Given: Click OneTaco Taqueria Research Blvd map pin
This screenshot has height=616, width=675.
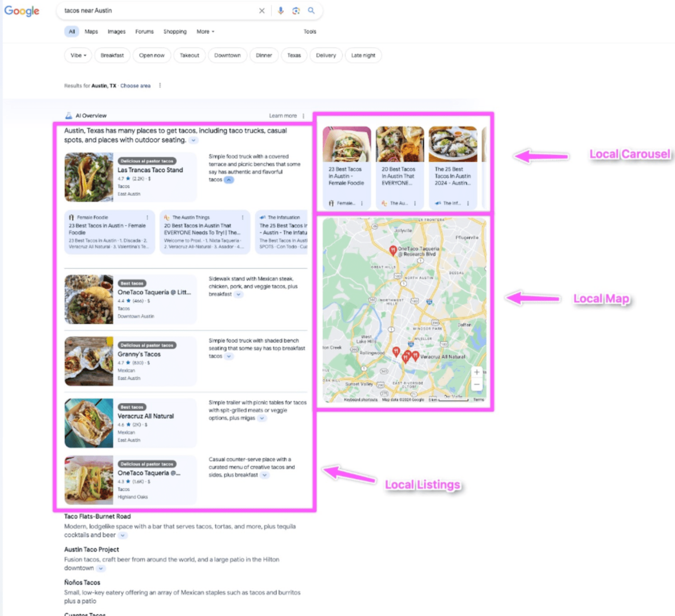Looking at the screenshot, I should 392,250.
